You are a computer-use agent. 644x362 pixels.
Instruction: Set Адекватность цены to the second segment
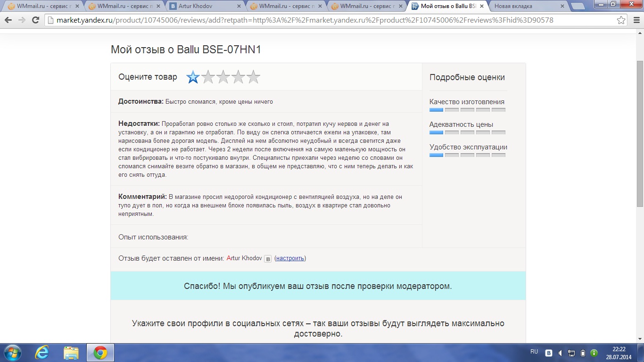pyautogui.click(x=452, y=132)
